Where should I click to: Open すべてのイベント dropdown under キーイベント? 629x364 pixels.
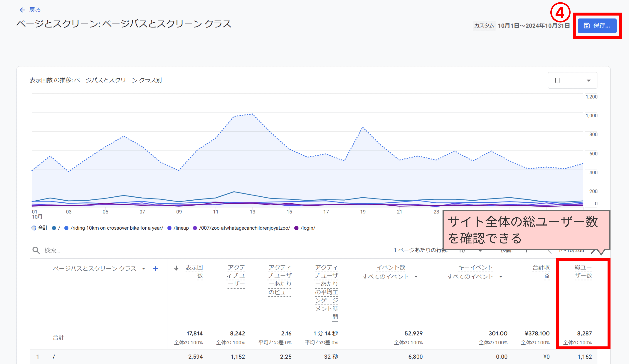pyautogui.click(x=475, y=277)
